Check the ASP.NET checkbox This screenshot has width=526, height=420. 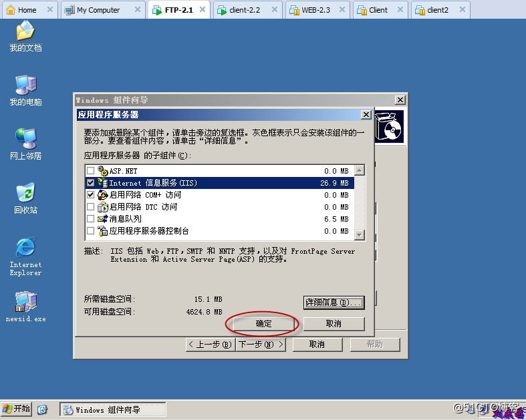pyautogui.click(x=91, y=171)
